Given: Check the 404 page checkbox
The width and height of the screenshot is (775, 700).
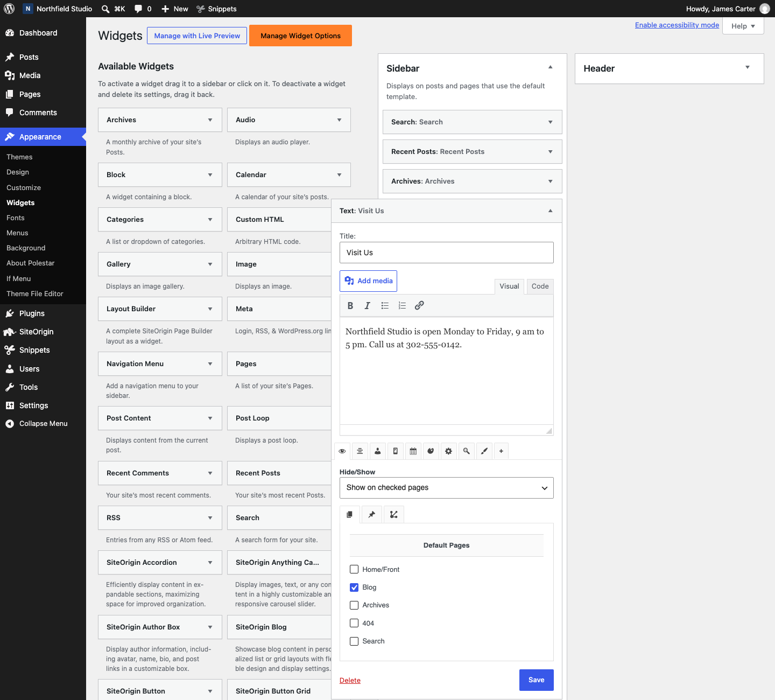Looking at the screenshot, I should click(354, 623).
